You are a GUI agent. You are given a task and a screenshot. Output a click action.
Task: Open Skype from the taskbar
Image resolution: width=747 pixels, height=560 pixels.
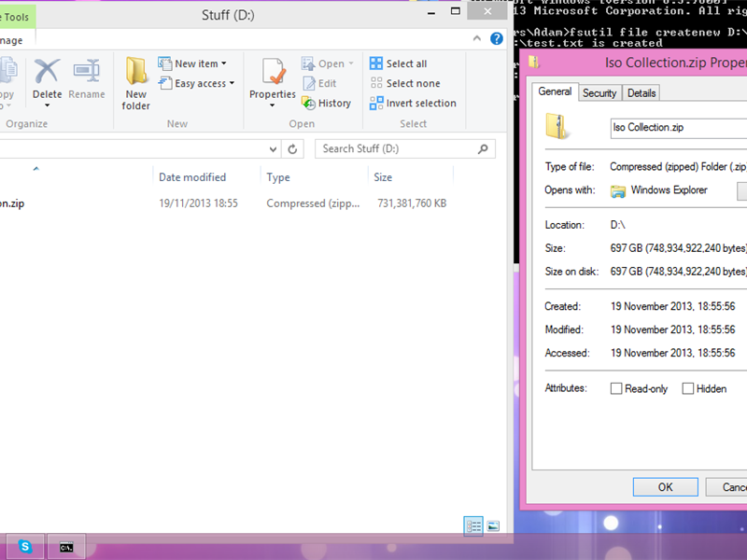(25, 545)
